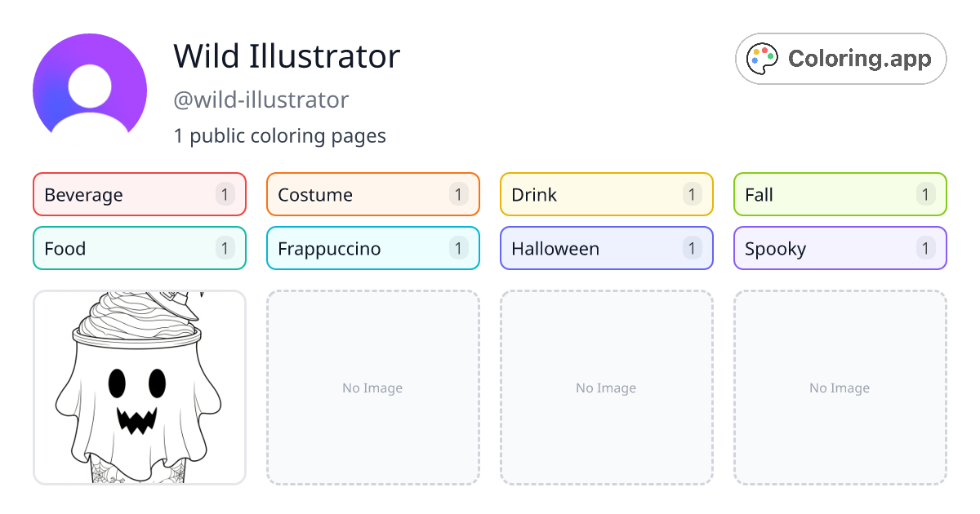Click the count badge on Beverage tag

coord(225,194)
